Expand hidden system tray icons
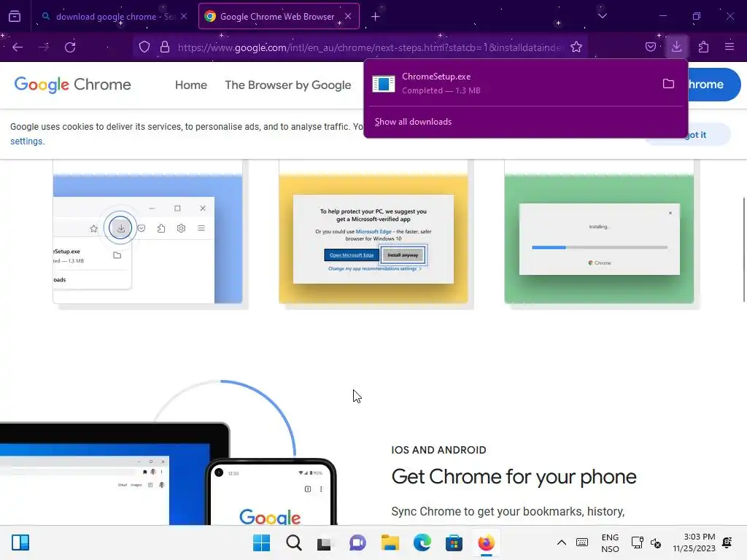Viewport: 747px width, 560px height. click(x=562, y=542)
